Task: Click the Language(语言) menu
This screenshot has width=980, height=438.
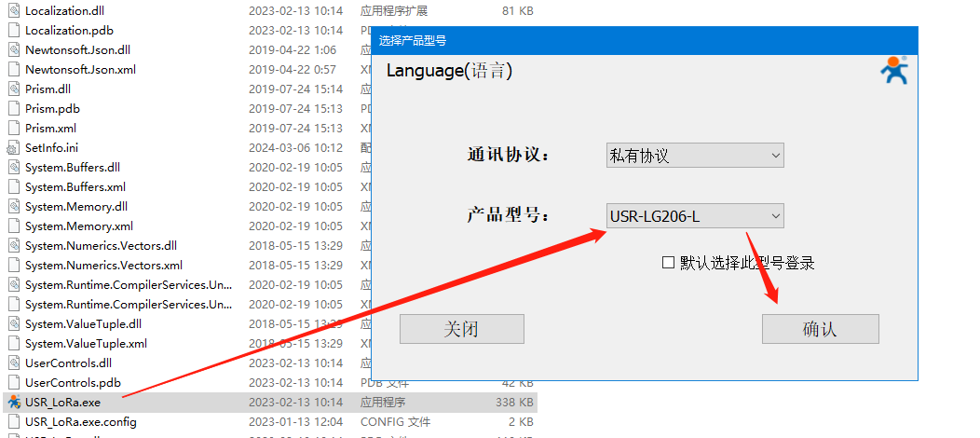Action: (449, 71)
